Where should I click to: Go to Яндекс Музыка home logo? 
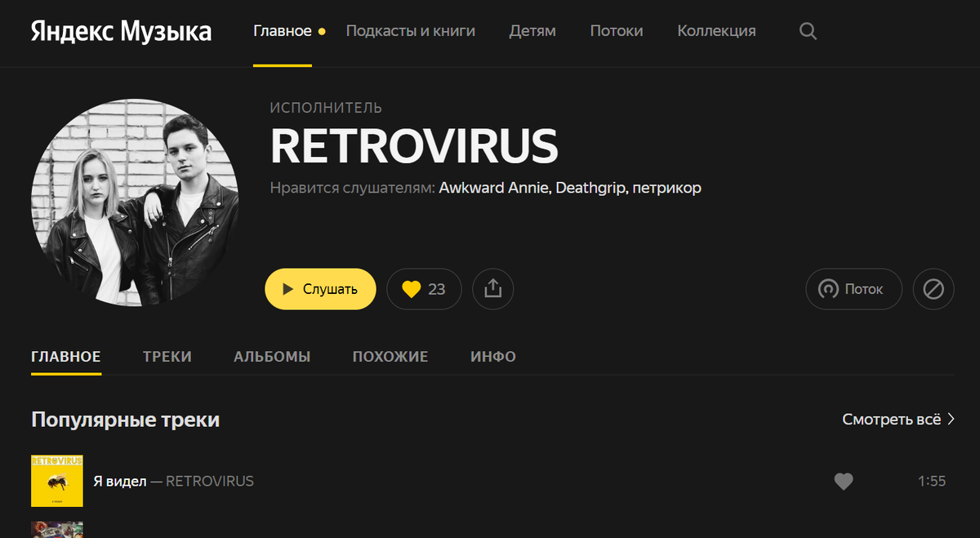(121, 31)
